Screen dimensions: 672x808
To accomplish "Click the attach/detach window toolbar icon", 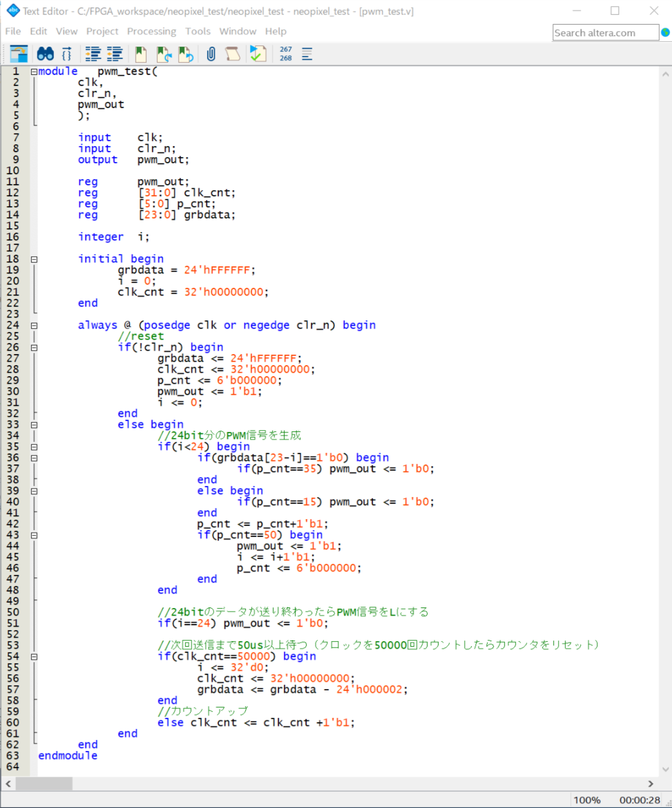I will (19, 54).
